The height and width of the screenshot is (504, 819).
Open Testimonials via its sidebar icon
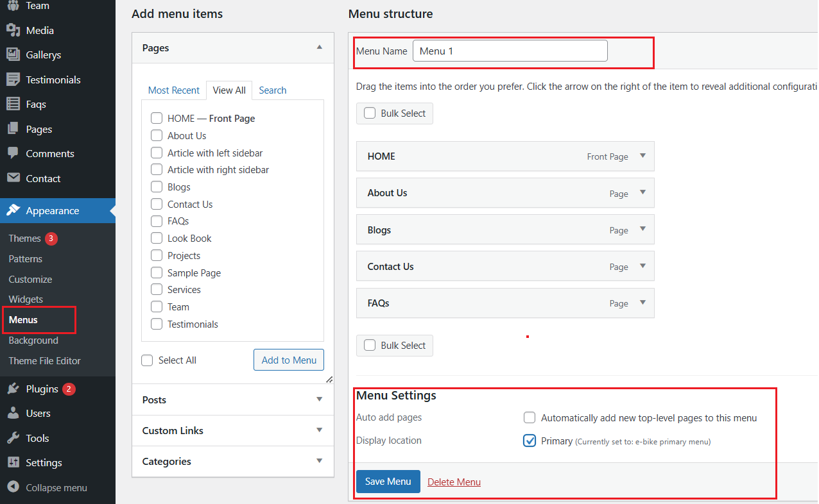pos(13,80)
